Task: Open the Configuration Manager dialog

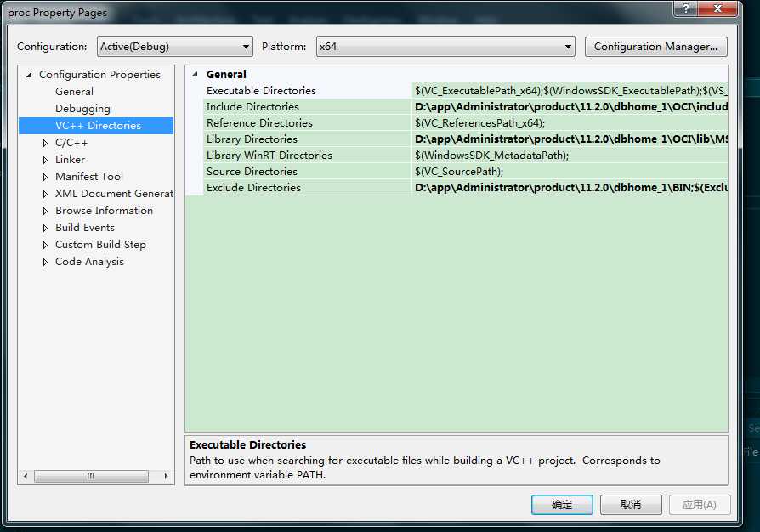Action: [x=655, y=47]
